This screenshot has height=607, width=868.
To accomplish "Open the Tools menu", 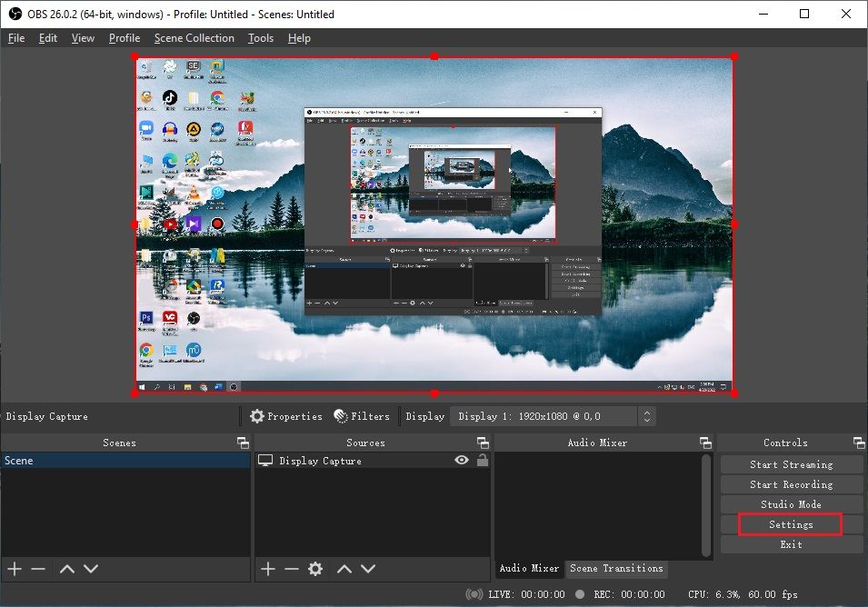I will (261, 38).
